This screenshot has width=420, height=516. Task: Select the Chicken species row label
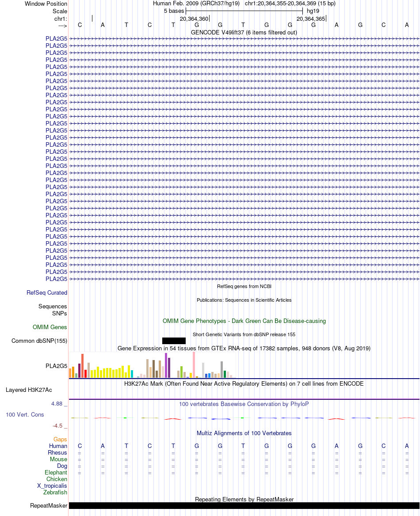(x=57, y=479)
